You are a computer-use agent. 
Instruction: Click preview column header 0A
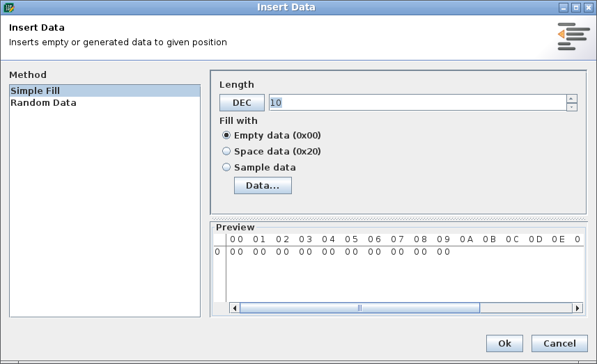pyautogui.click(x=467, y=239)
